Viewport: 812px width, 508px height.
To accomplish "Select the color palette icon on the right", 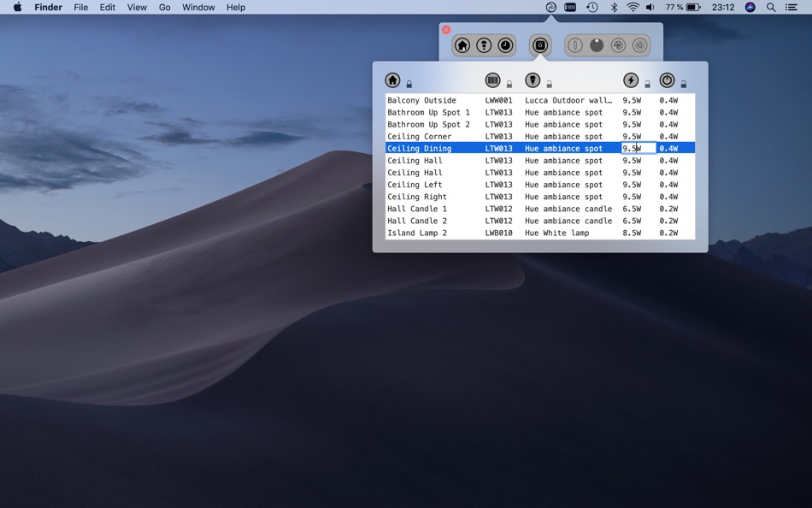I will (618, 45).
